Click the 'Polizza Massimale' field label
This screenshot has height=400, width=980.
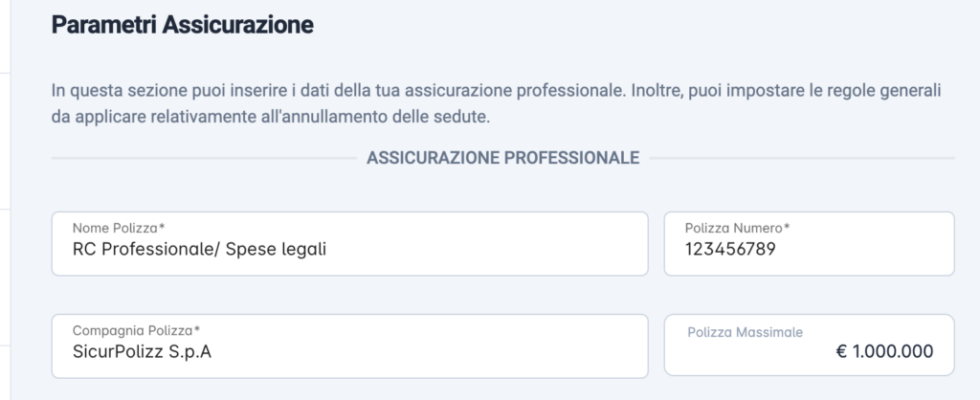pyautogui.click(x=745, y=332)
